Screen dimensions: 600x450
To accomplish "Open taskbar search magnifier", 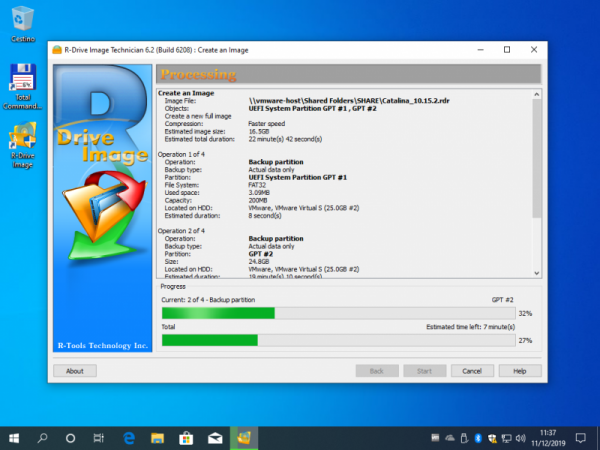I will point(42,438).
